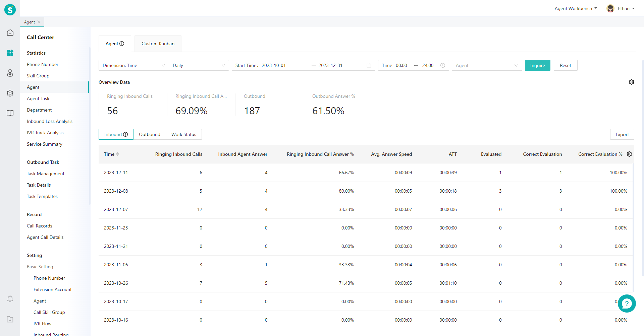Screen dimensions: 644x336
Task: Select the Inbound data tab
Action: point(116,134)
